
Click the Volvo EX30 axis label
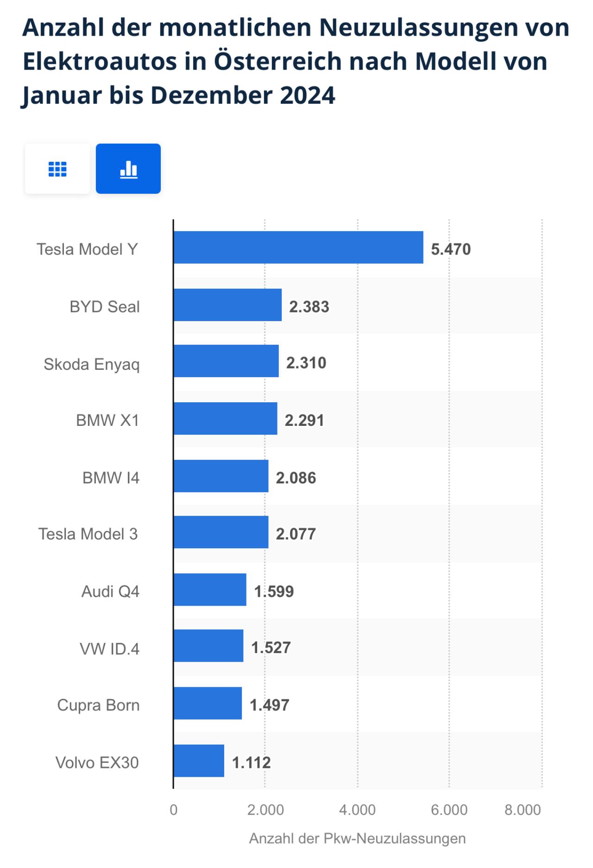click(97, 762)
